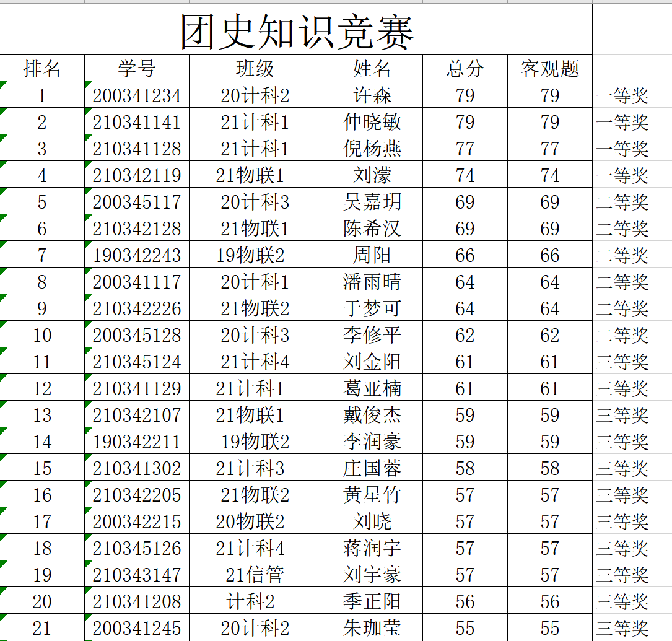The height and width of the screenshot is (641, 672).
Task: Select the class cell 21信管
Action: point(255,575)
